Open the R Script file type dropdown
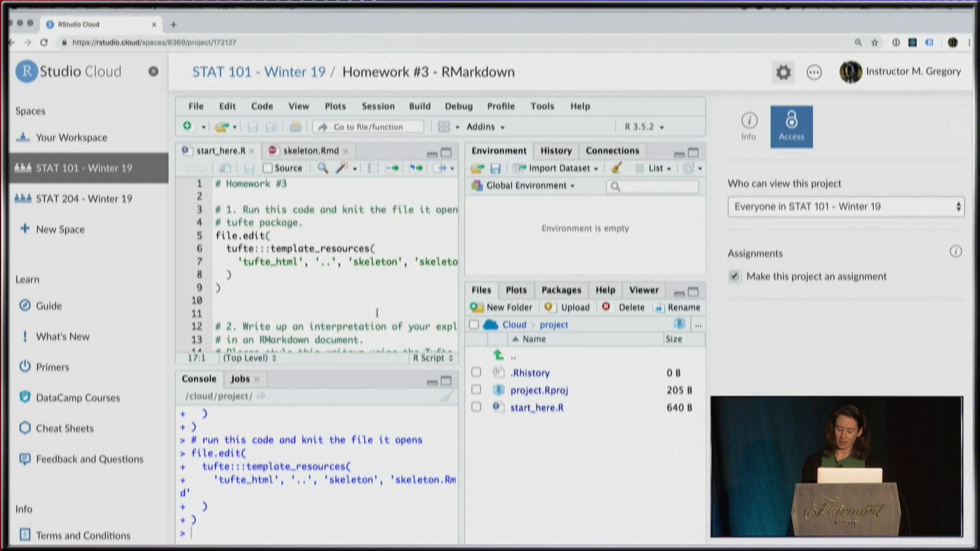980x551 pixels. pos(433,358)
